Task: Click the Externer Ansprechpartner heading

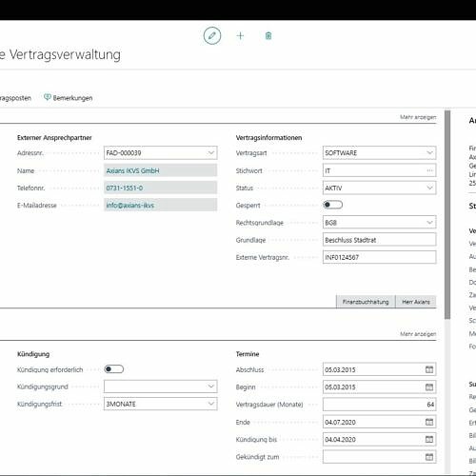Action: 54,137
